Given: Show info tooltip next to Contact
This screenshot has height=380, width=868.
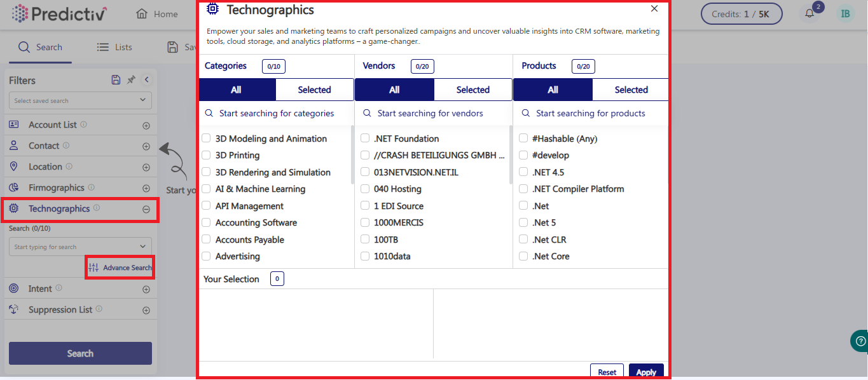Looking at the screenshot, I should (66, 146).
